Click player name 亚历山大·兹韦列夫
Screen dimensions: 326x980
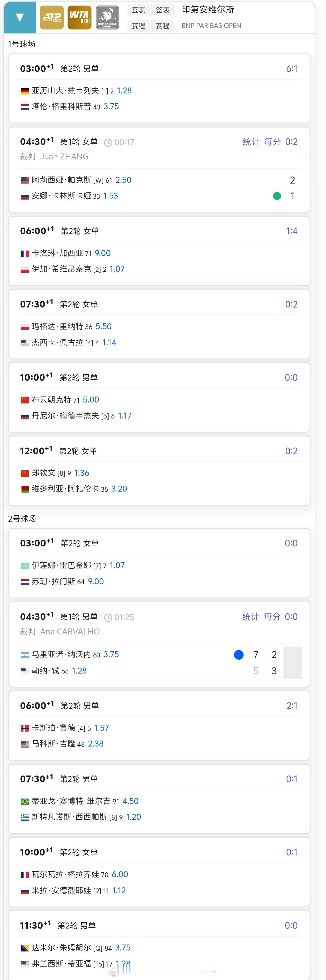pos(65,91)
